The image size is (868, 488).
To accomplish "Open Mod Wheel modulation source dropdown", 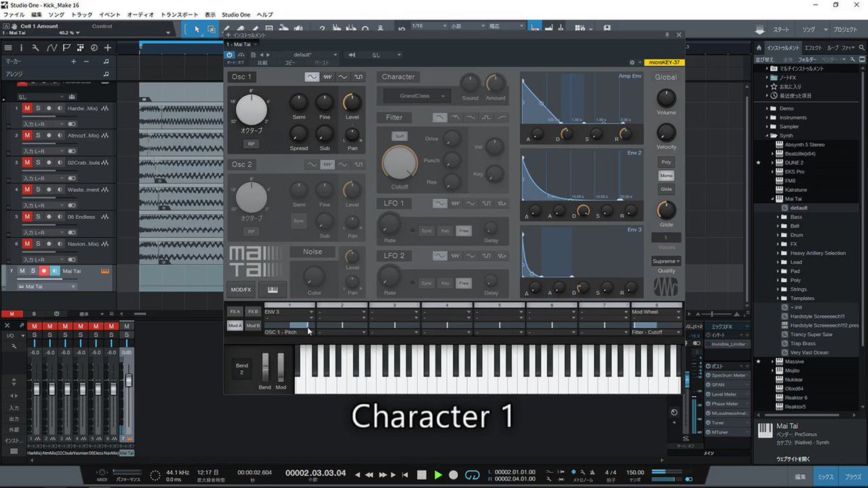I will click(656, 312).
